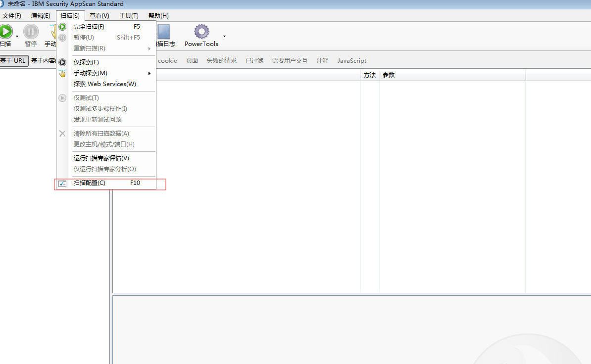Click the hand icon beside 手动探索(M)

click(x=62, y=73)
